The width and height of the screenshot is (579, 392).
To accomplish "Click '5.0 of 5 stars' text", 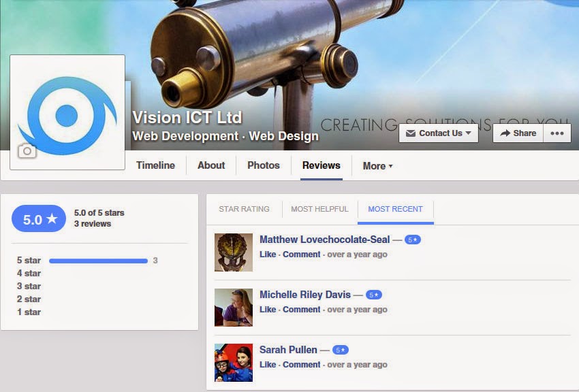I will [99, 213].
